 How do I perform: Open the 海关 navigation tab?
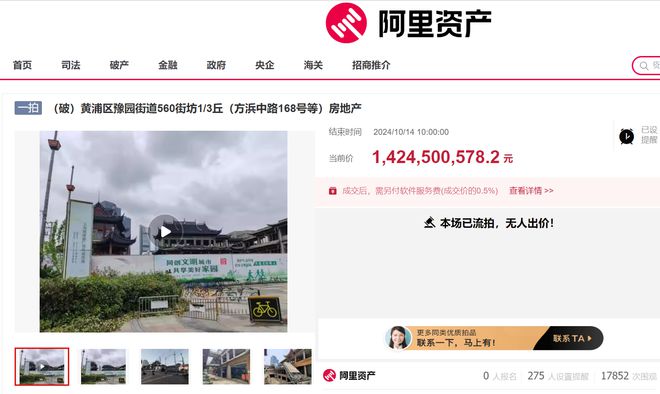pyautogui.click(x=313, y=65)
